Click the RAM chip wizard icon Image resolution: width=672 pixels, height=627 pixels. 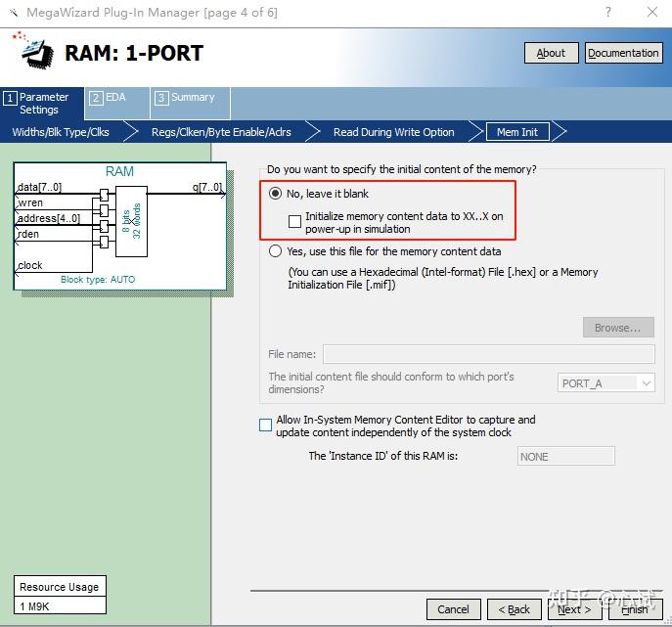click(33, 51)
